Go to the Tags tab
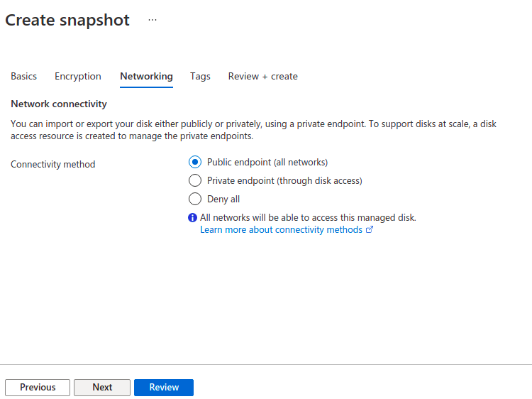This screenshot has width=532, height=399. [200, 76]
